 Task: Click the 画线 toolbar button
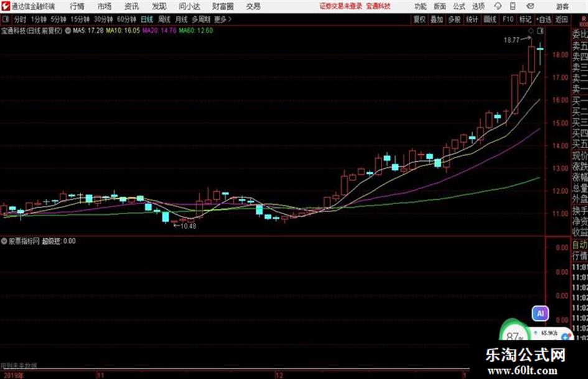click(x=490, y=19)
